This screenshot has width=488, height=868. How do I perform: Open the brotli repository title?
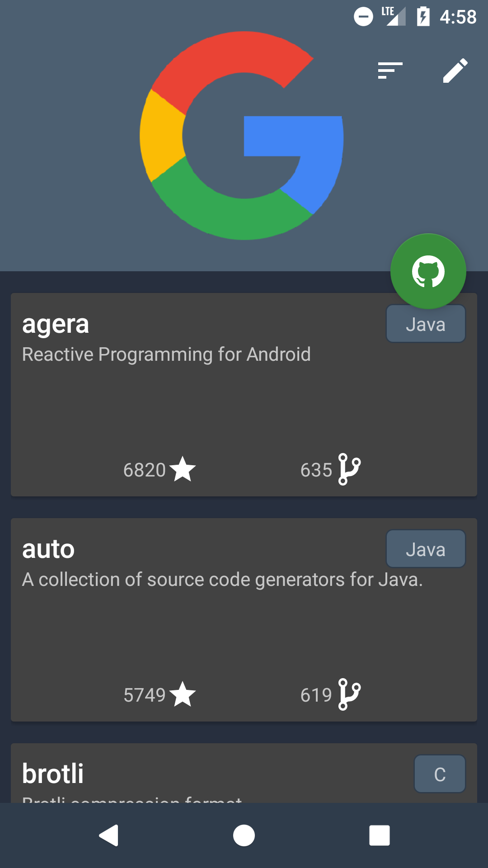click(53, 774)
